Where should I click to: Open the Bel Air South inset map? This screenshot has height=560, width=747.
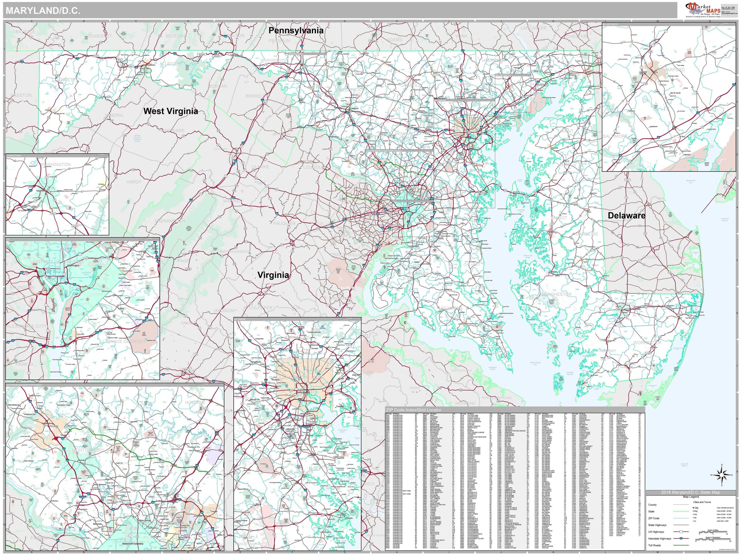(x=669, y=97)
